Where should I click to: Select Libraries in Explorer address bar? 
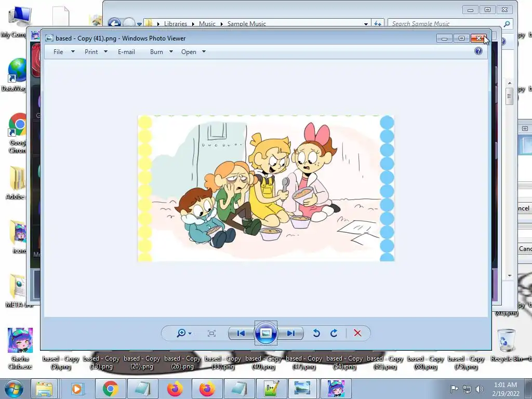pos(176,24)
